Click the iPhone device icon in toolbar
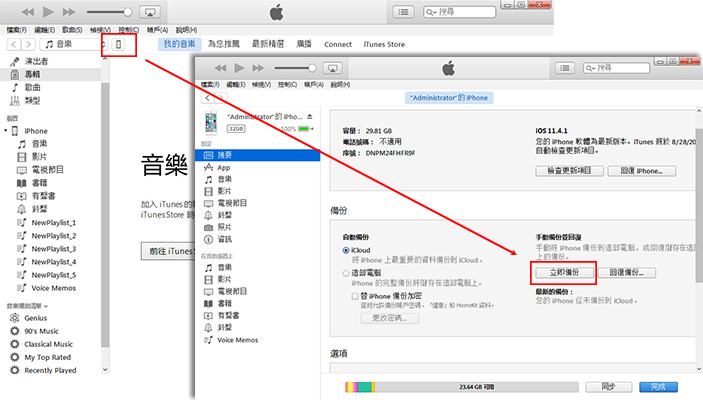Image resolution: width=703 pixels, height=400 pixels. tap(120, 45)
